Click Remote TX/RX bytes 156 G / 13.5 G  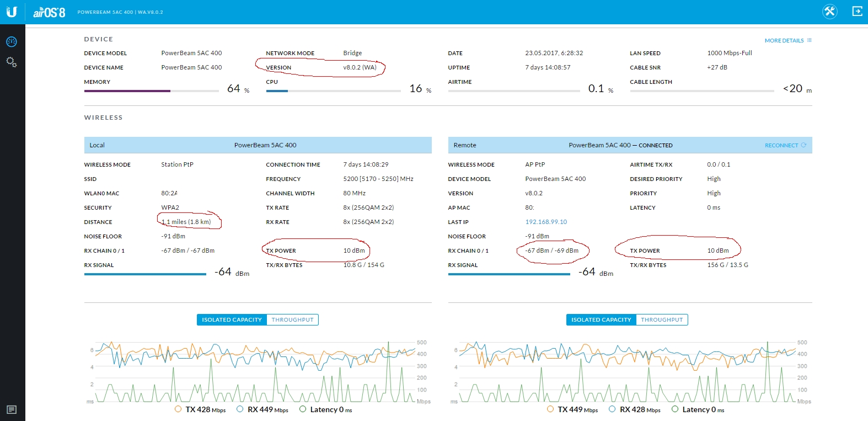727,265
